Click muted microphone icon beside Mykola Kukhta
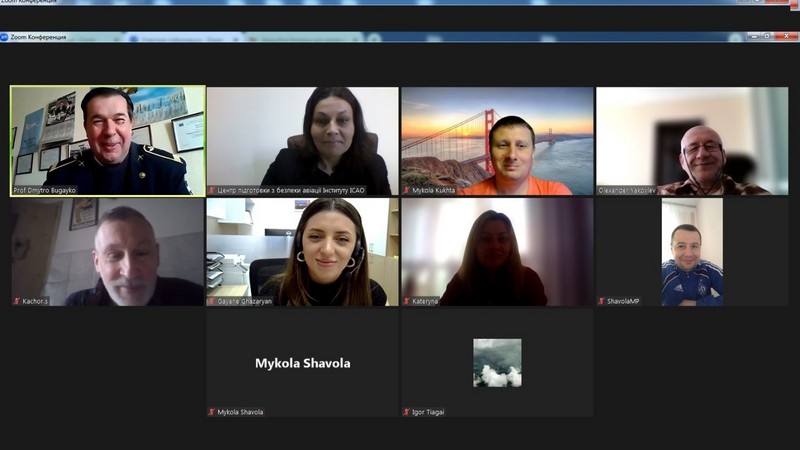Viewport: 800px width, 450px height. pos(407,190)
